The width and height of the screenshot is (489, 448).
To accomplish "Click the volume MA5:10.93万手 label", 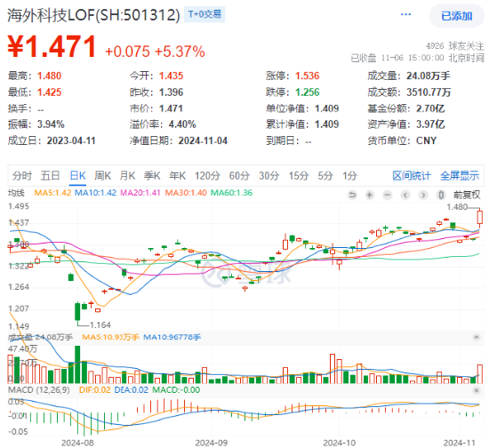I will pyautogui.click(x=110, y=337).
